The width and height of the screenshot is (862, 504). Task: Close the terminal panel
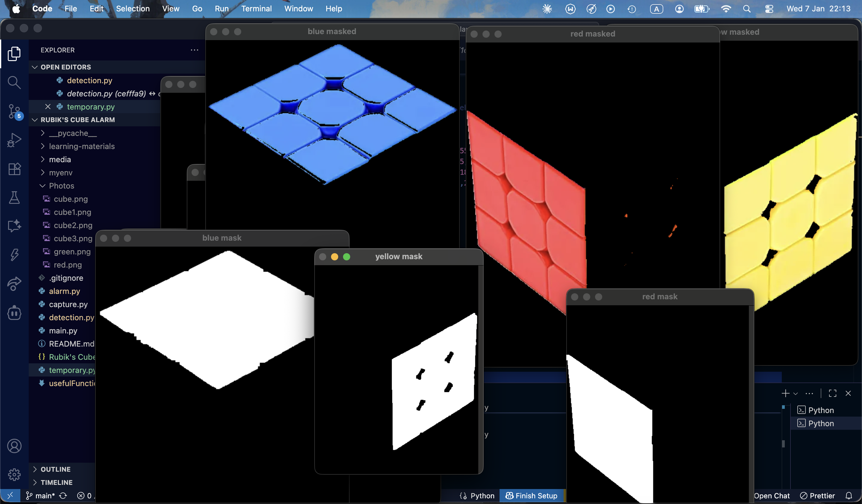(x=848, y=393)
